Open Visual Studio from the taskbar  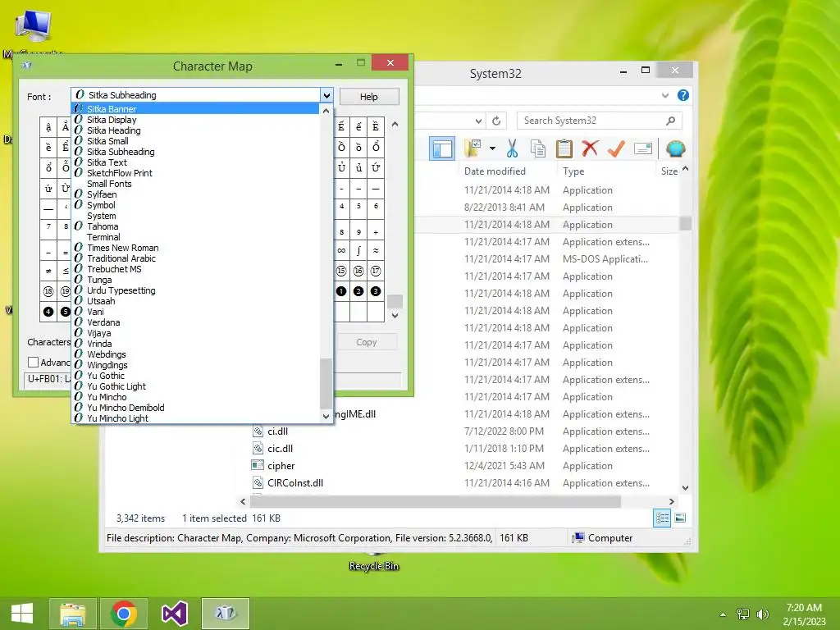pos(175,614)
